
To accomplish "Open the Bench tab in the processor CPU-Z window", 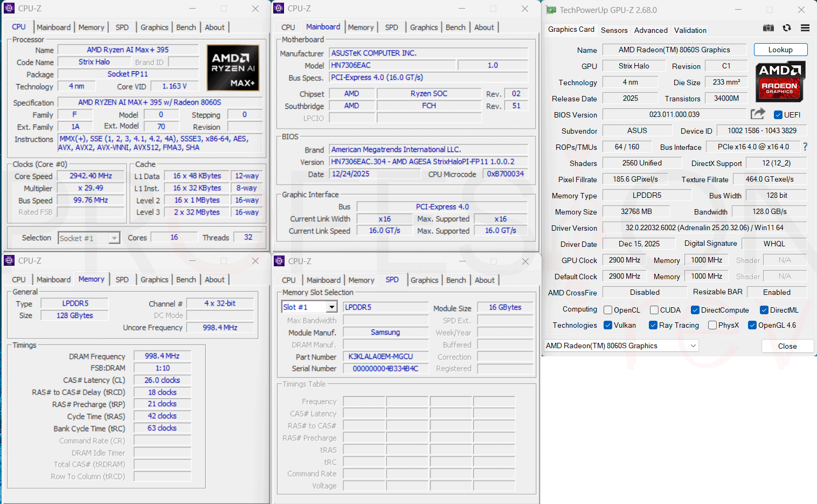I will [186, 27].
